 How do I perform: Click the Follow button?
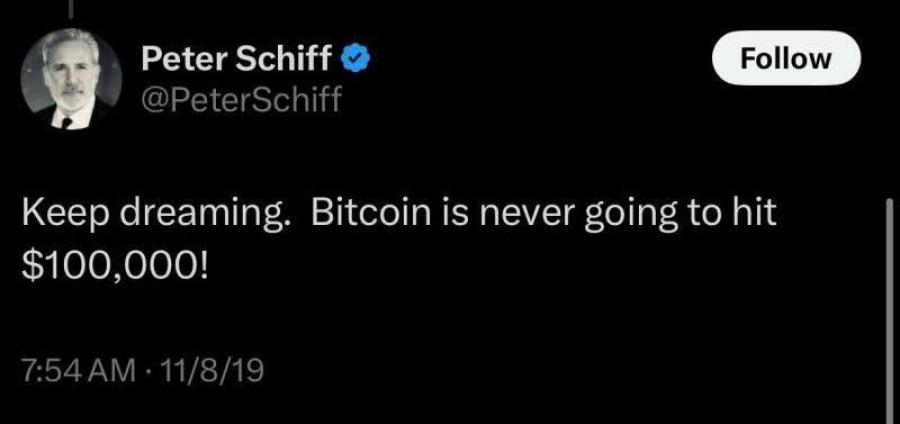[786, 58]
